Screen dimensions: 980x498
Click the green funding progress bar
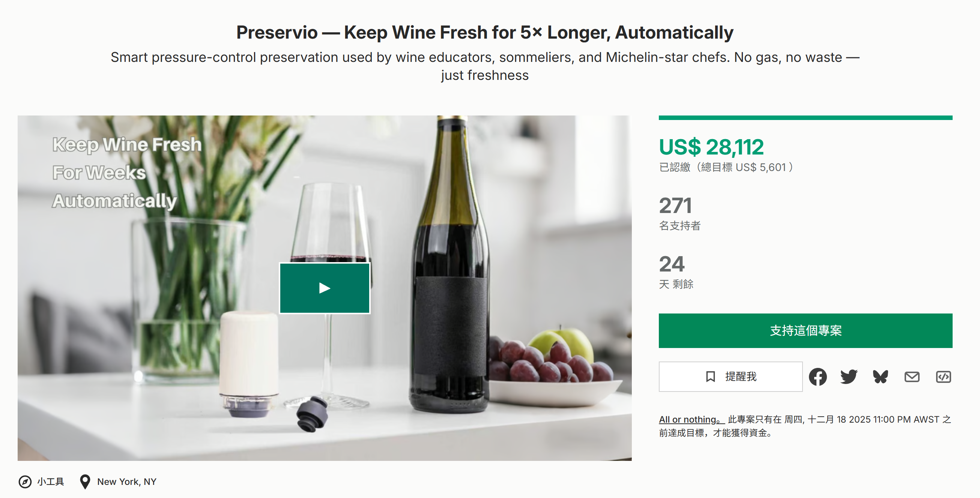point(806,118)
